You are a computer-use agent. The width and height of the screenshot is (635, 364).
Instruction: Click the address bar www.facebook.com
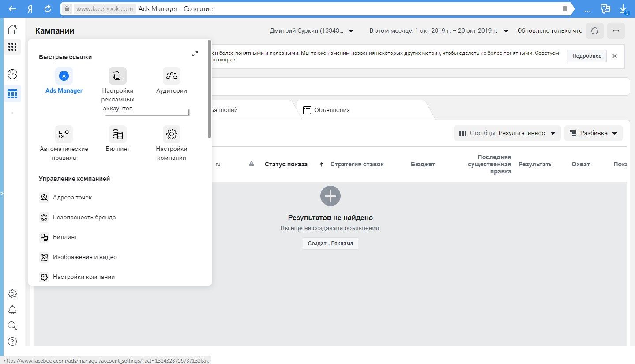(x=105, y=9)
